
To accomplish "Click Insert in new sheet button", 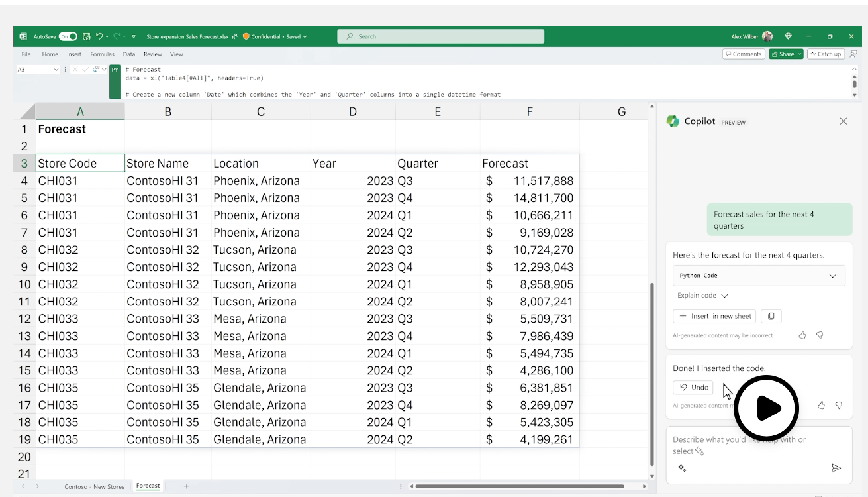I will pyautogui.click(x=714, y=316).
